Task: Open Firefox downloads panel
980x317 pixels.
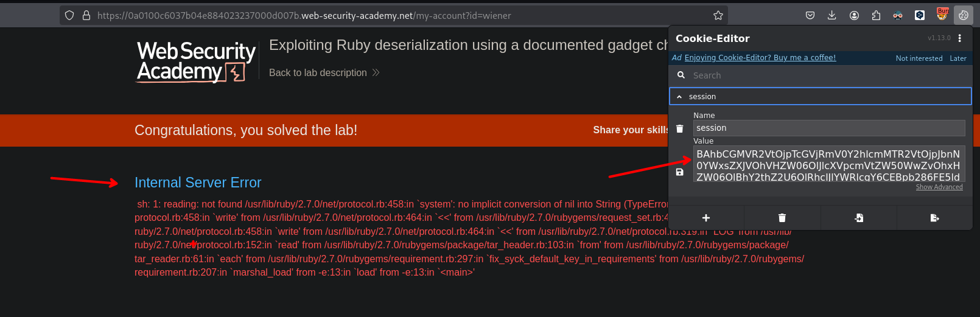Action: [832, 15]
